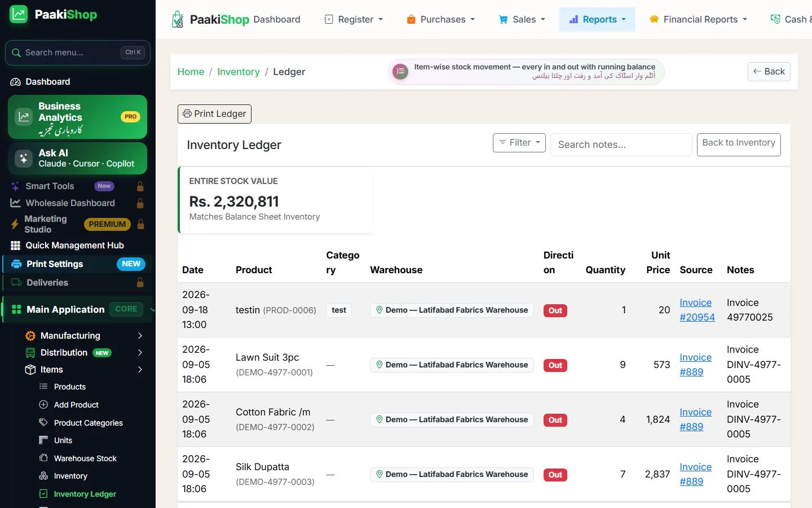Go to Inventory in the sidebar

(70, 476)
